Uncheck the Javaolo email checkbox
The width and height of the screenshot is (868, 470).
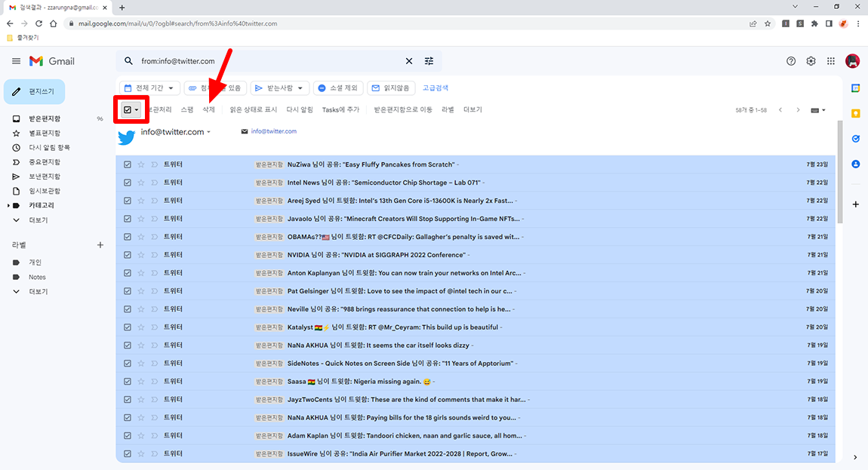(x=128, y=219)
